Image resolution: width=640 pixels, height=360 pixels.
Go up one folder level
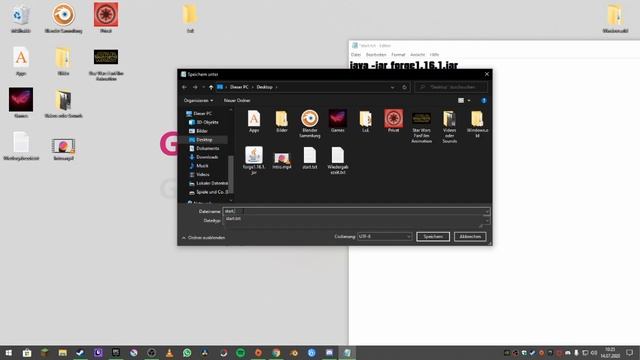[211, 87]
